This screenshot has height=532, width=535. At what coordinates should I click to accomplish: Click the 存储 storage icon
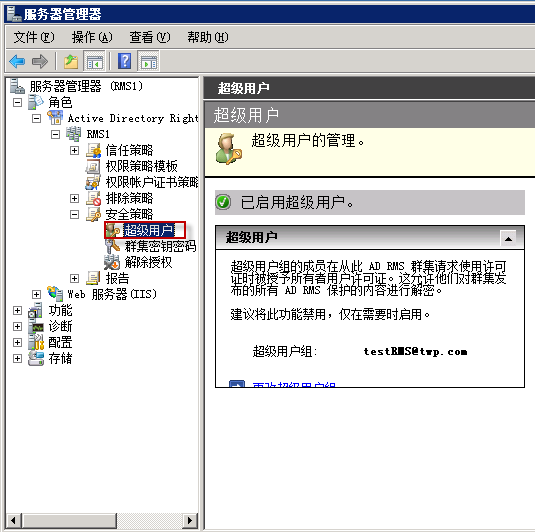36,358
